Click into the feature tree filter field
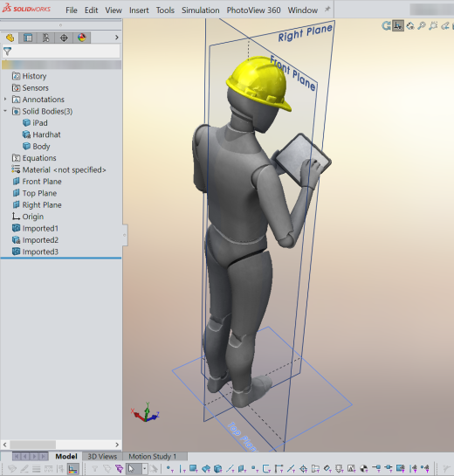The image size is (454, 476). pyautogui.click(x=61, y=52)
